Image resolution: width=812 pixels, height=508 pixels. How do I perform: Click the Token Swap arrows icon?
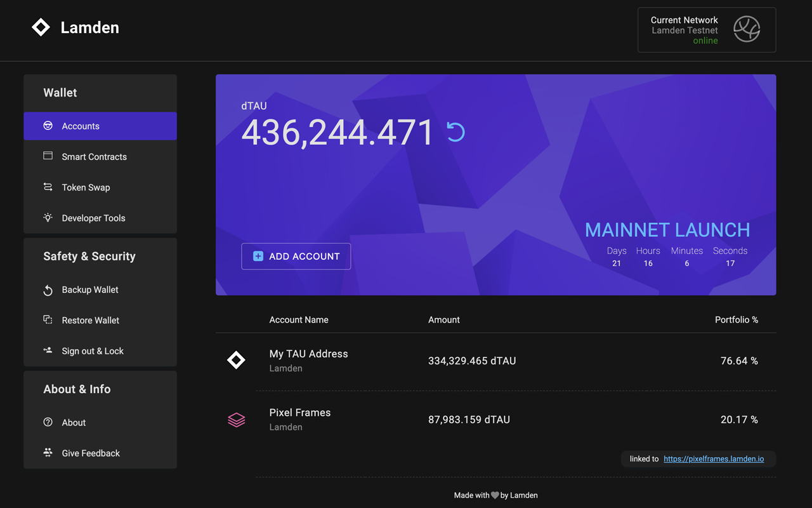[48, 187]
